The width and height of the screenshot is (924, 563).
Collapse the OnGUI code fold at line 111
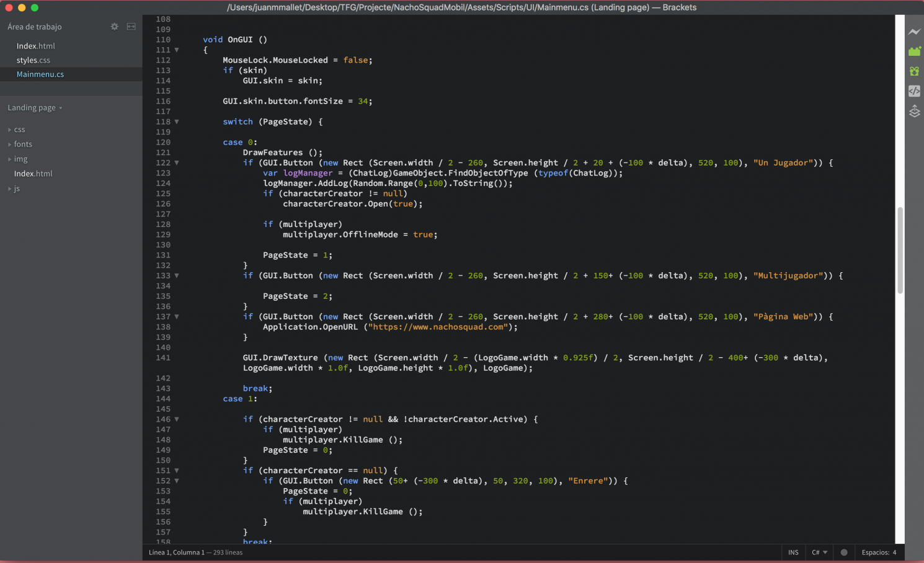click(177, 50)
